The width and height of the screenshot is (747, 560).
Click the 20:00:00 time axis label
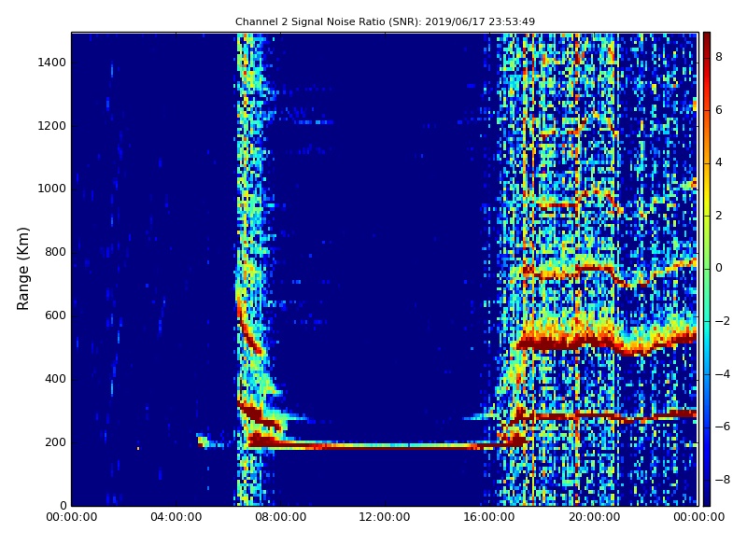tap(594, 517)
